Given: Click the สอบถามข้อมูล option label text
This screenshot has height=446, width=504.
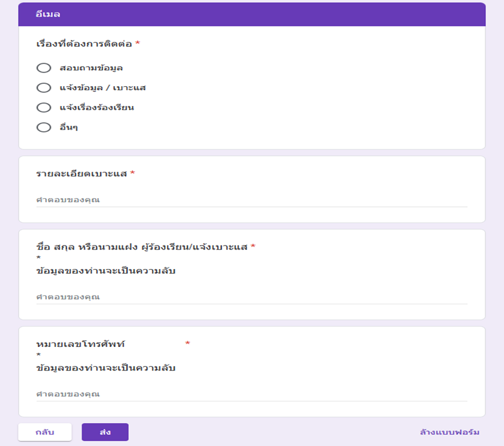Looking at the screenshot, I should point(91,68).
